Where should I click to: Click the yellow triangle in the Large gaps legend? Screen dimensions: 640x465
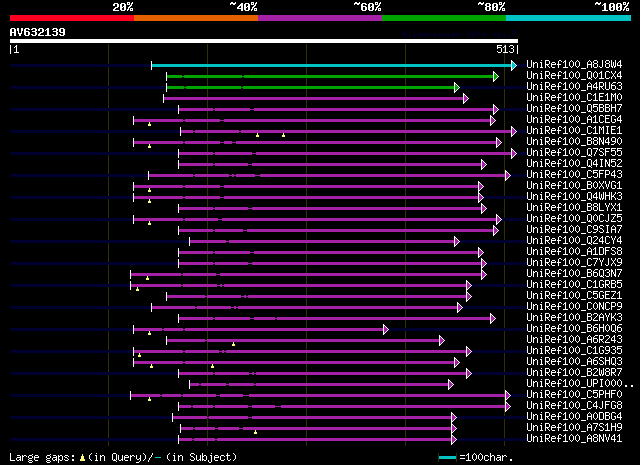tap(82, 458)
